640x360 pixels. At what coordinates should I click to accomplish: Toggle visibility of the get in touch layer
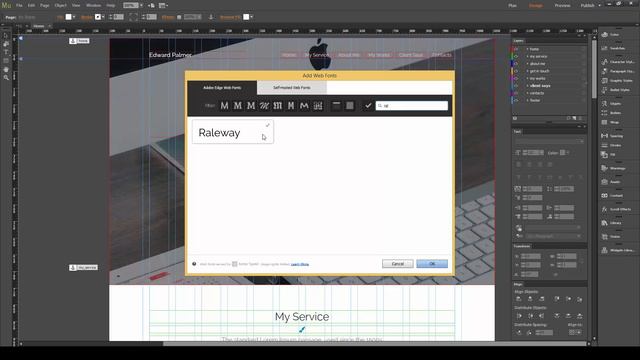pos(516,71)
